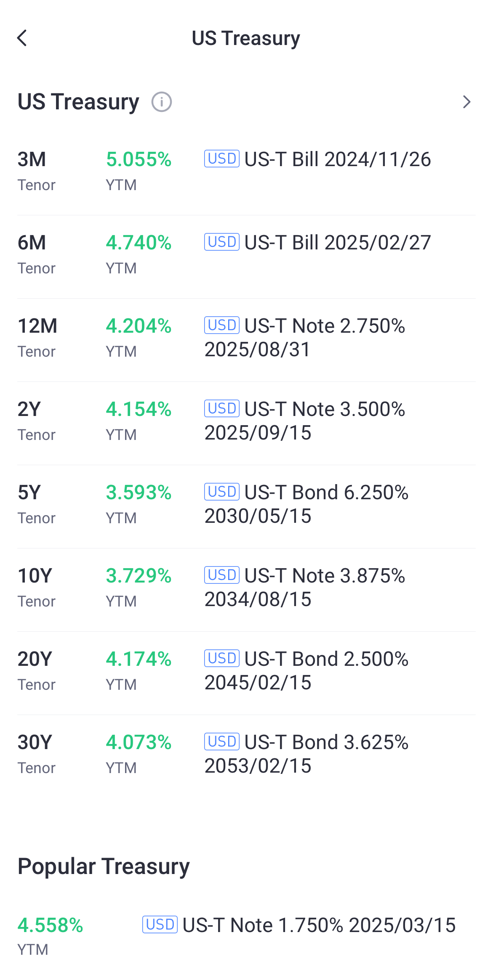Tap USD badge on US-T Bill 2024/11/26
Screen dimensions: 493x980
coord(222,159)
